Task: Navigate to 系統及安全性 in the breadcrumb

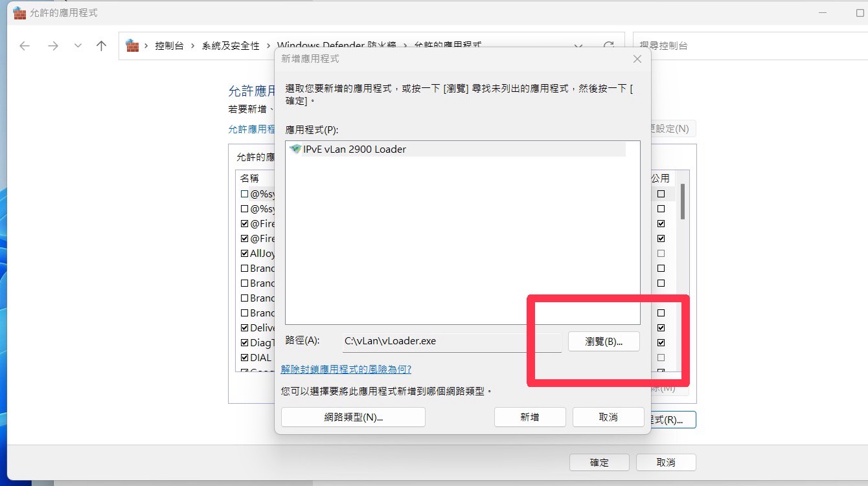Action: (x=231, y=46)
